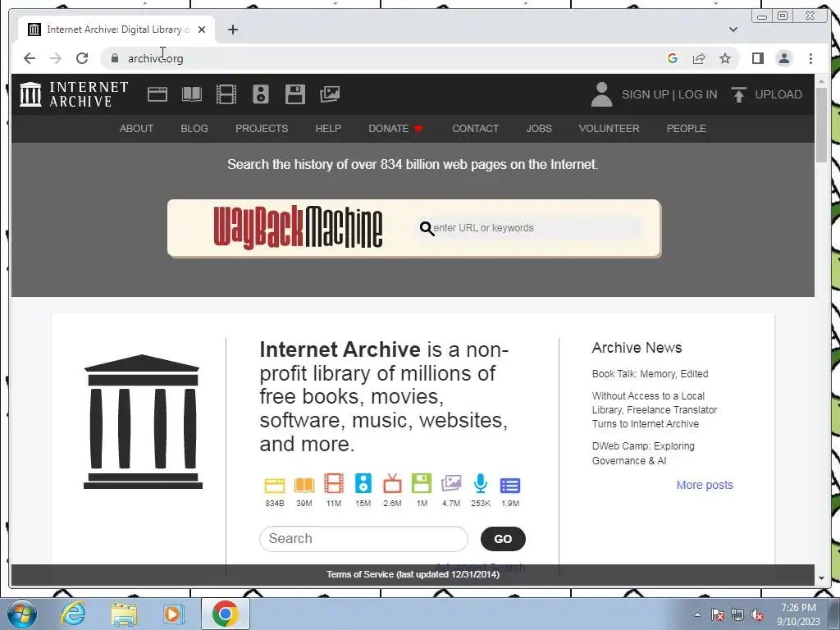Focus the Wayback URL or keywords field
The height and width of the screenshot is (630, 840).
point(527,228)
